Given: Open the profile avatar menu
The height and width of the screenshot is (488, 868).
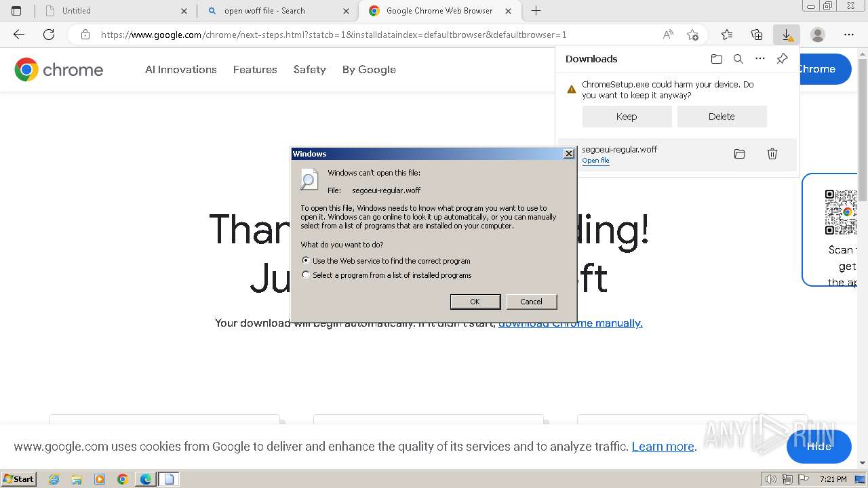Looking at the screenshot, I should pos(818,35).
